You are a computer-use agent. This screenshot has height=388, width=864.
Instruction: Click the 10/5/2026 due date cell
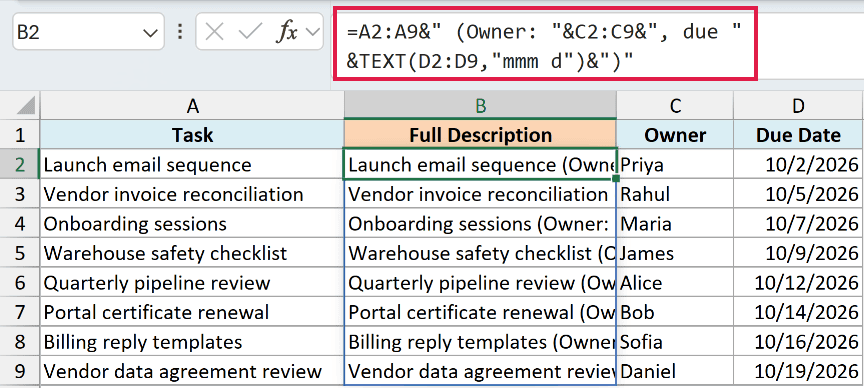(798, 194)
